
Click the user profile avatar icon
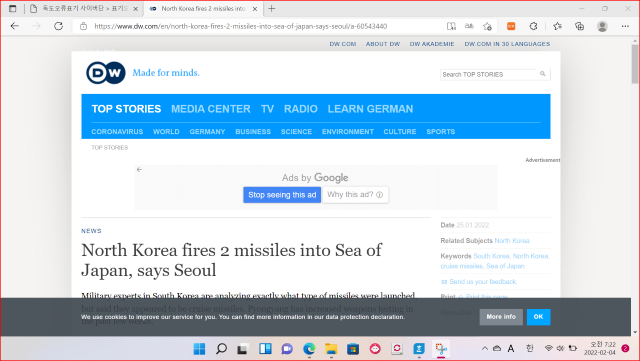602,26
